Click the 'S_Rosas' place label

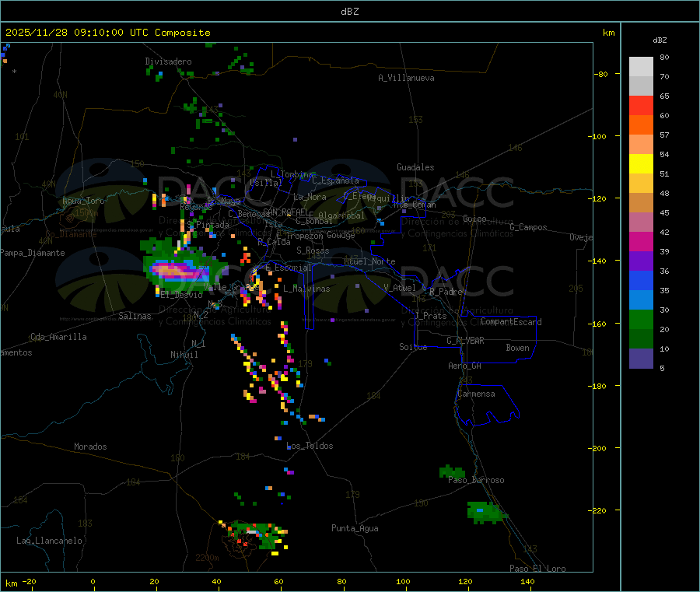tap(313, 251)
